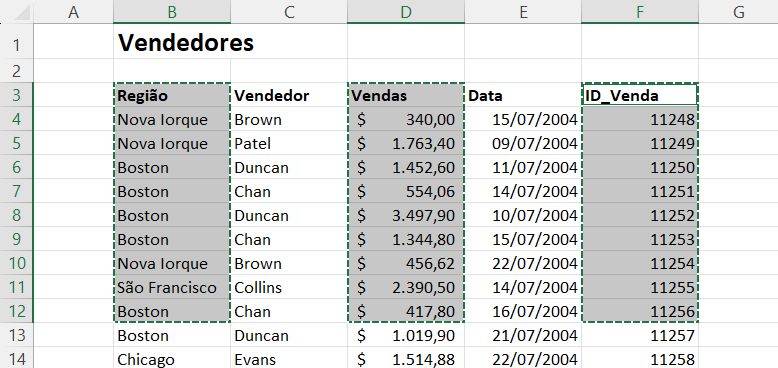This screenshot has height=368, width=778.
Task: Select the São Francisco cell
Action: pos(172,288)
